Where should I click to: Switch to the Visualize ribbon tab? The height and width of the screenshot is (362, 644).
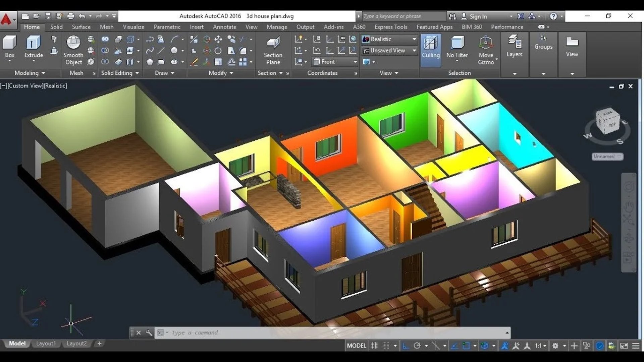133,27
